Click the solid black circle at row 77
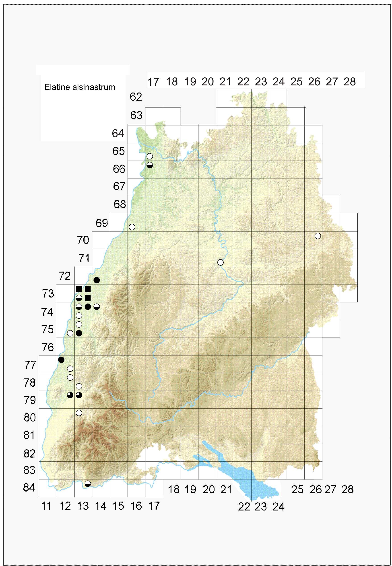392x566 pixels. (x=61, y=360)
